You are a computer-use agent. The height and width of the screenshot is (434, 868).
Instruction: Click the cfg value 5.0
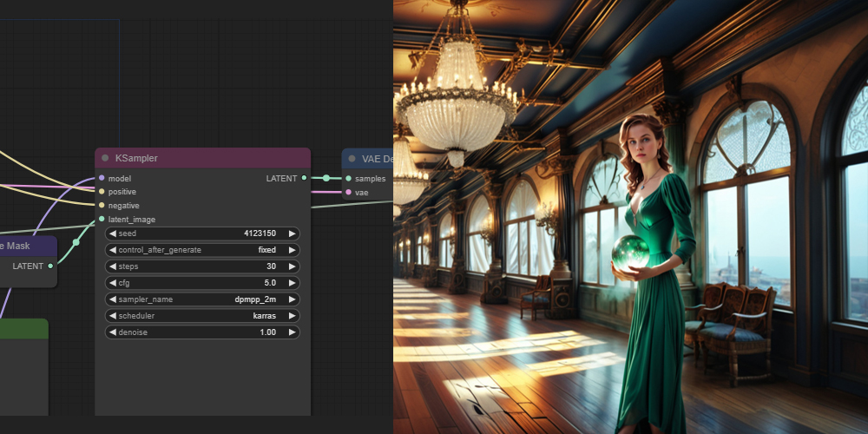click(270, 283)
